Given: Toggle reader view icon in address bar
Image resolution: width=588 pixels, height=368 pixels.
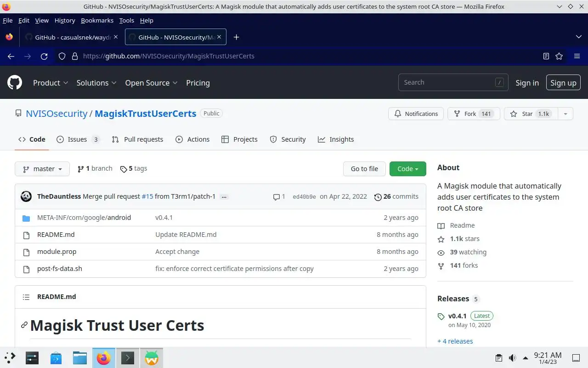Looking at the screenshot, I should coord(546,56).
